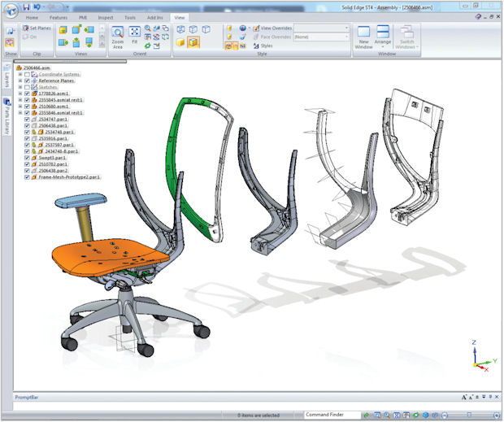Click the Zoom Area tool
This screenshot has height=422, width=504.
[118, 37]
